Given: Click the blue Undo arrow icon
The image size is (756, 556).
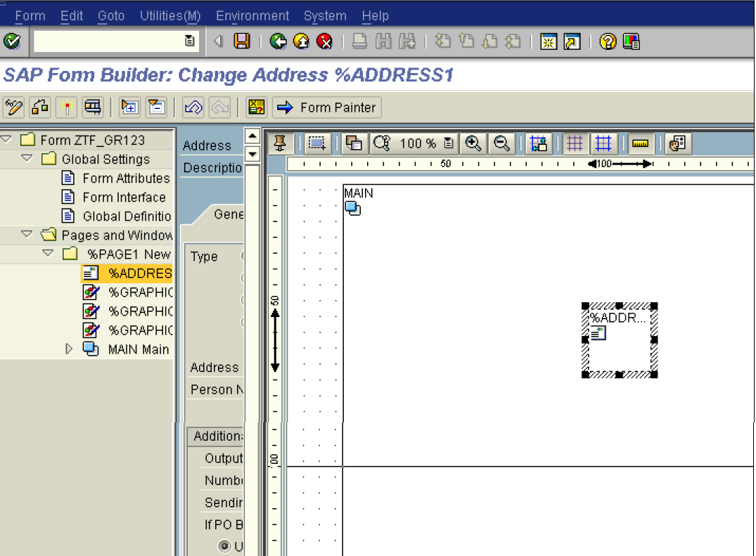Looking at the screenshot, I should (x=193, y=107).
